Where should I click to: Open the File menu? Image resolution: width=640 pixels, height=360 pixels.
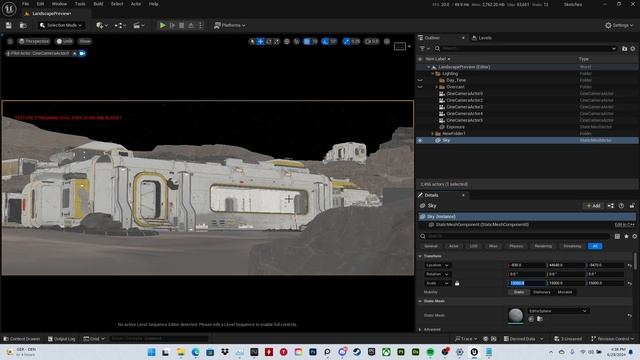(x=25, y=4)
